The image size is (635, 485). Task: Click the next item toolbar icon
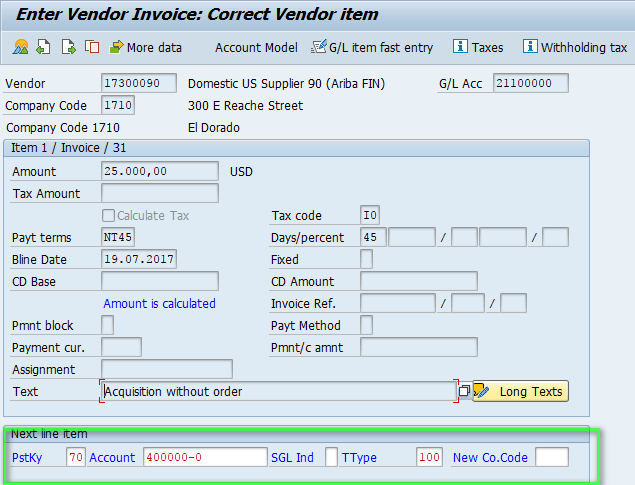pos(68,47)
